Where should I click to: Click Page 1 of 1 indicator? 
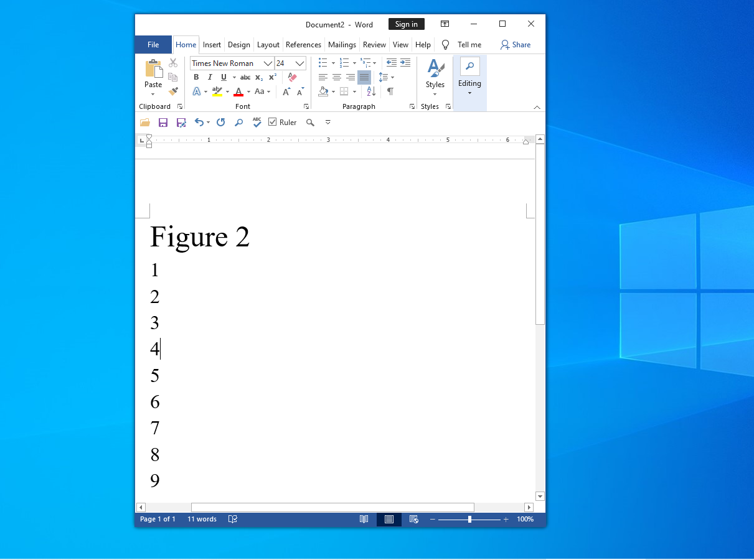[158, 519]
